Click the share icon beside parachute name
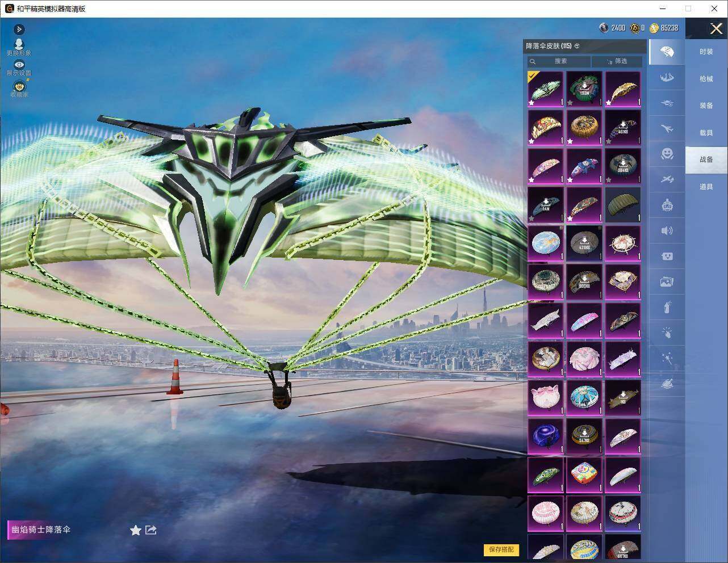Image resolution: width=728 pixels, height=563 pixels. [150, 530]
